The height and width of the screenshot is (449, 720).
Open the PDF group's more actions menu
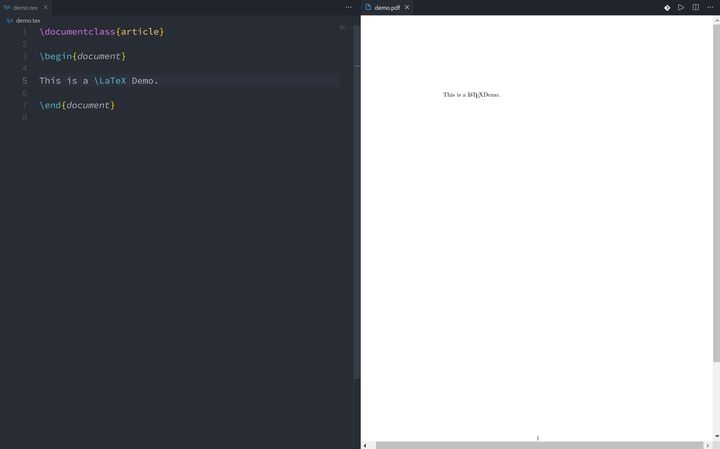click(x=710, y=7)
